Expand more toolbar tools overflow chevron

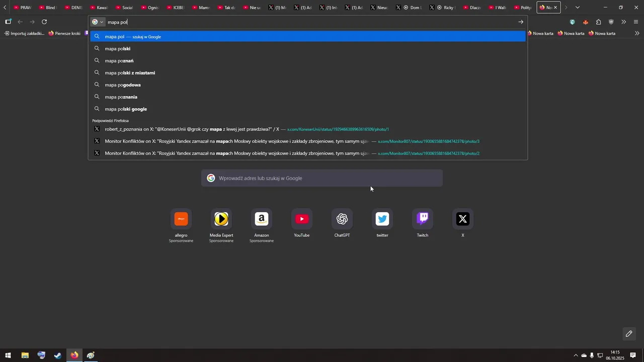623,22
